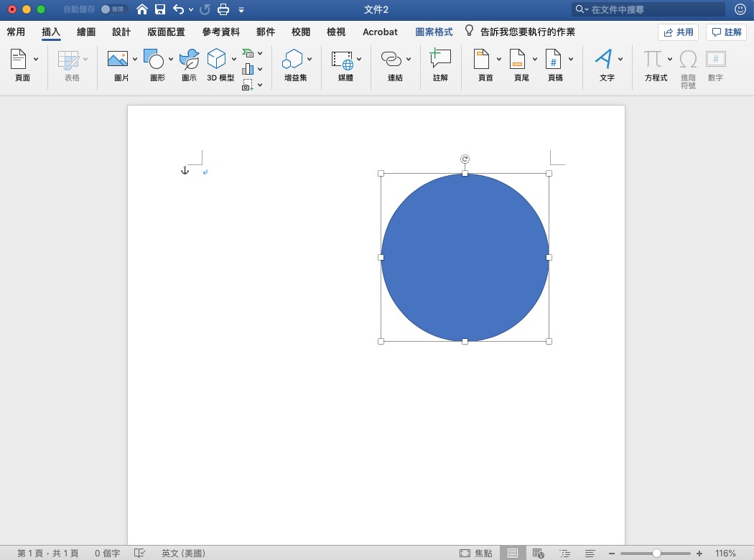Click the 圖片 (Pictures) icon
The image size is (754, 560).
[x=117, y=60]
